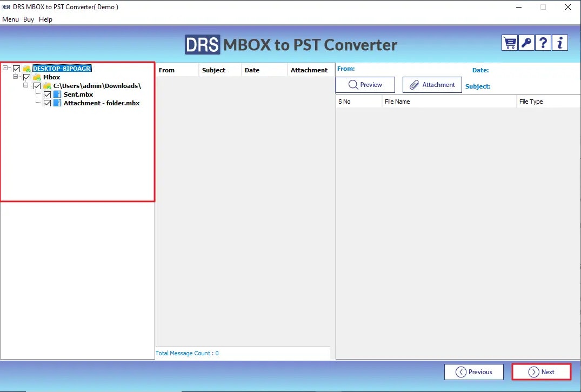
Task: Click the Mbox folder icon
Action: [x=37, y=77]
